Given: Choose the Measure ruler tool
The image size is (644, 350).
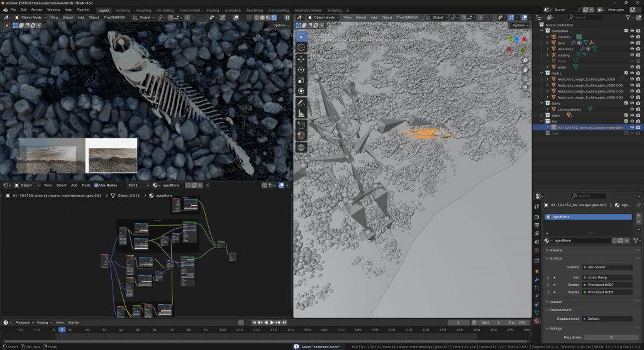Looking at the screenshot, I should tap(301, 113).
